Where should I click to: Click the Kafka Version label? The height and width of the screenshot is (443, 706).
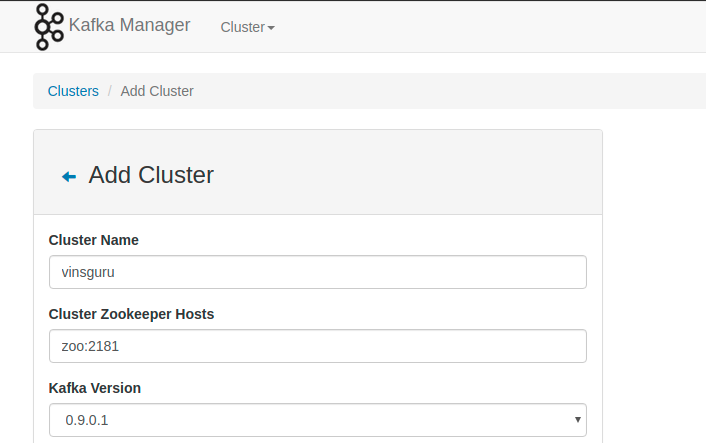[x=95, y=388]
